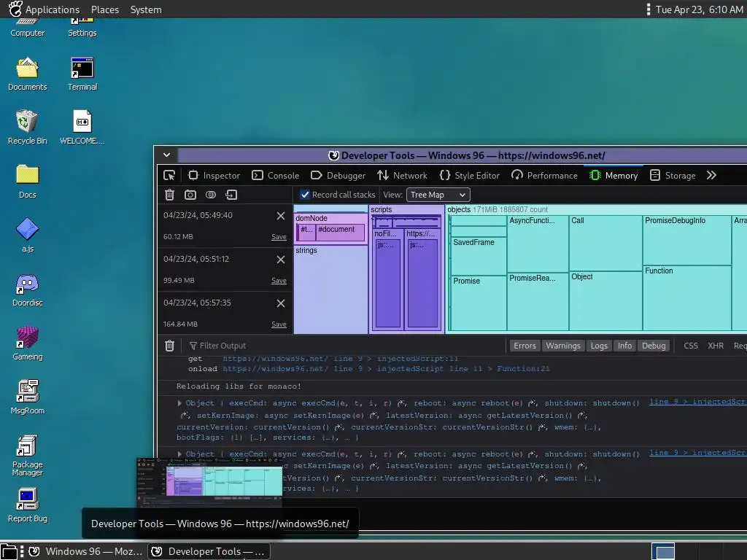Open the MsgRoom shortcut
The height and width of the screenshot is (560, 747).
[27, 397]
